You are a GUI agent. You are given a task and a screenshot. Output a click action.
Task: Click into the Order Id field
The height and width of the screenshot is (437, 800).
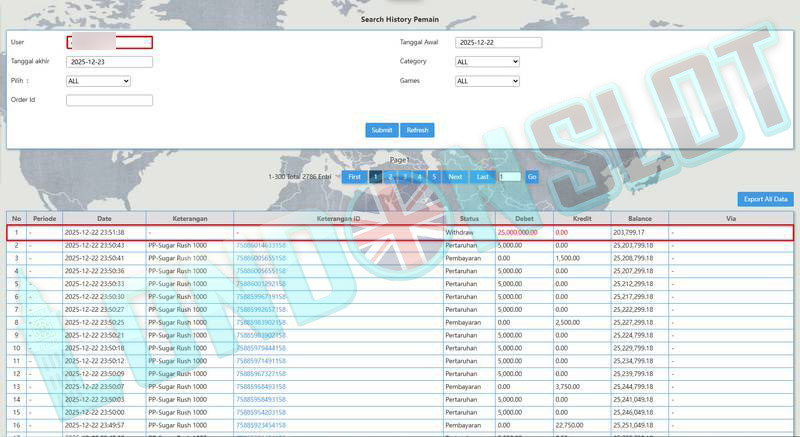click(x=109, y=100)
